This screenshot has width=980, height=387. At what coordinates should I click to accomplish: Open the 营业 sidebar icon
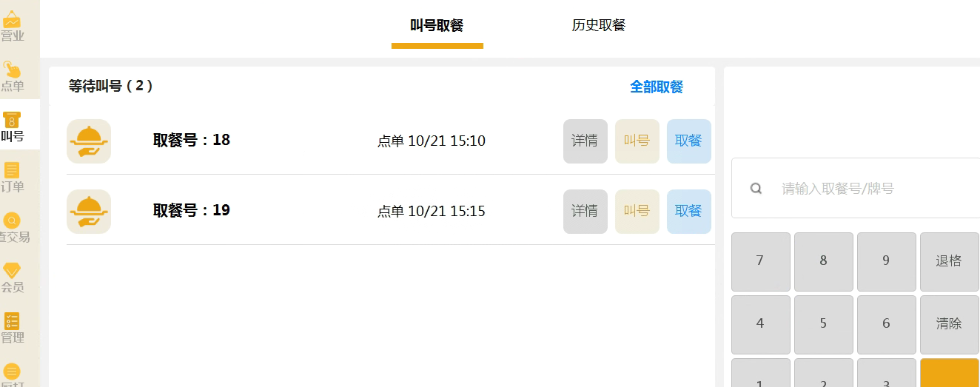12,23
